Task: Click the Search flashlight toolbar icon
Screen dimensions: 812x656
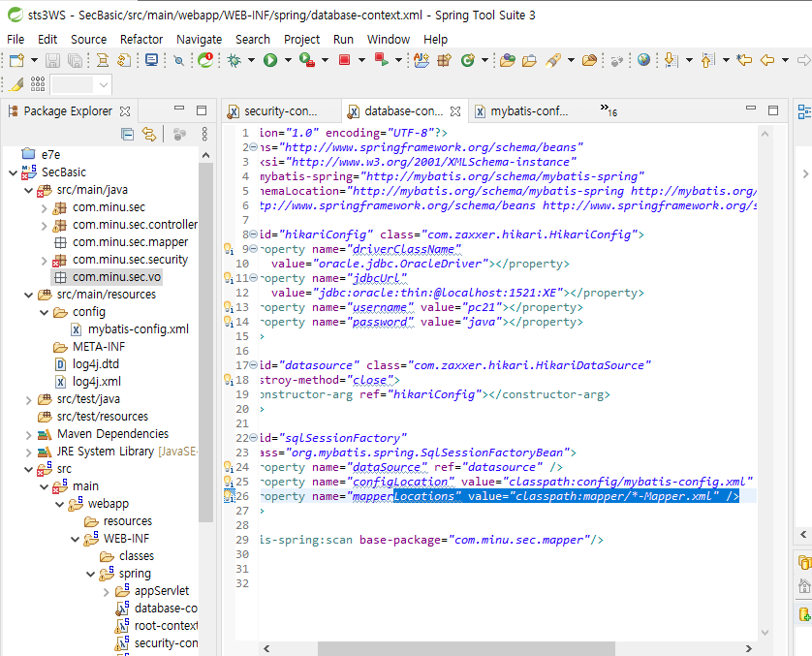Action: (552, 61)
